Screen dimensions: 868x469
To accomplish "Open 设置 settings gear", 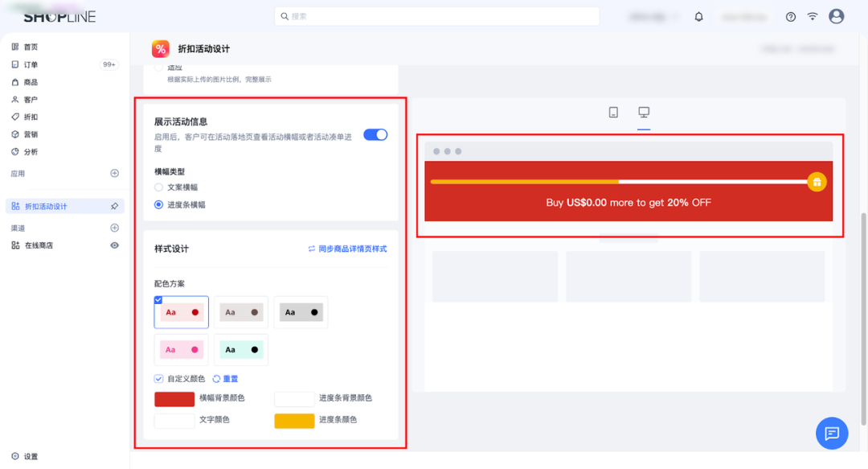I will (15, 456).
